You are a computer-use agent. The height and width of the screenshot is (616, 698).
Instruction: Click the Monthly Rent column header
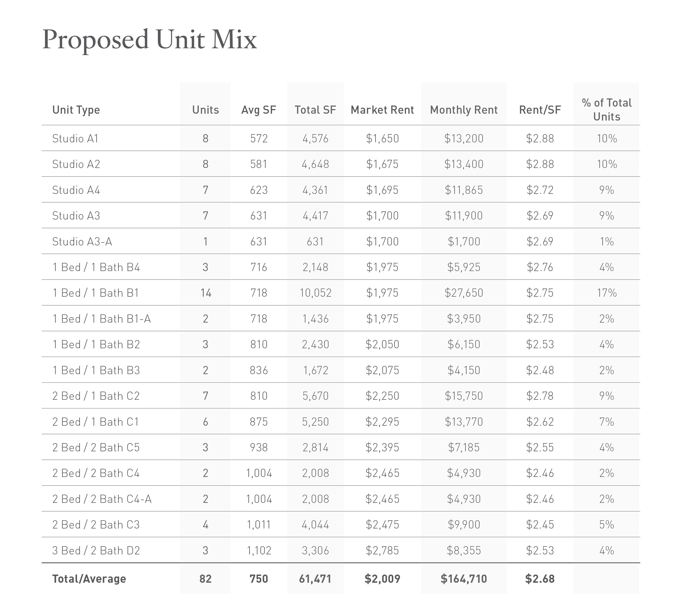click(464, 110)
